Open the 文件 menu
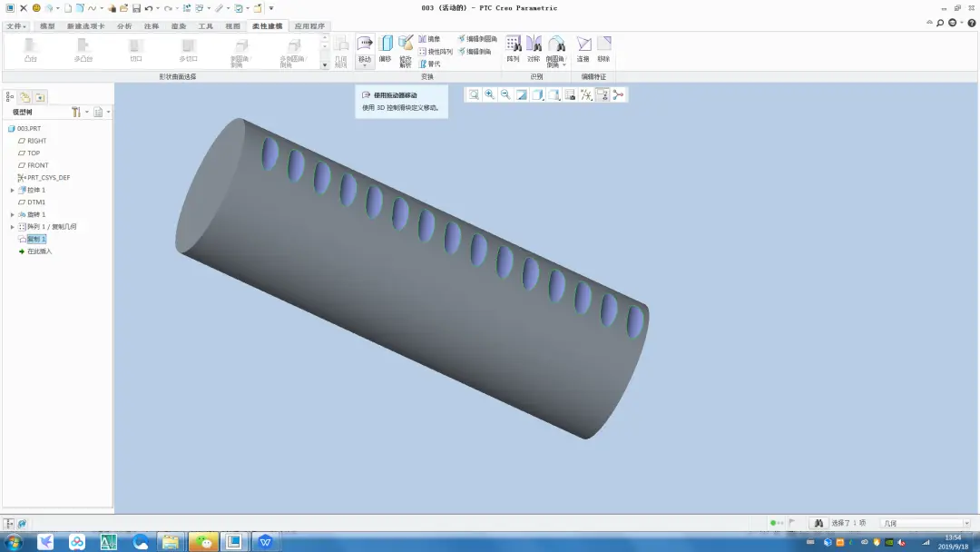Viewport: 980px width, 552px height. point(15,26)
